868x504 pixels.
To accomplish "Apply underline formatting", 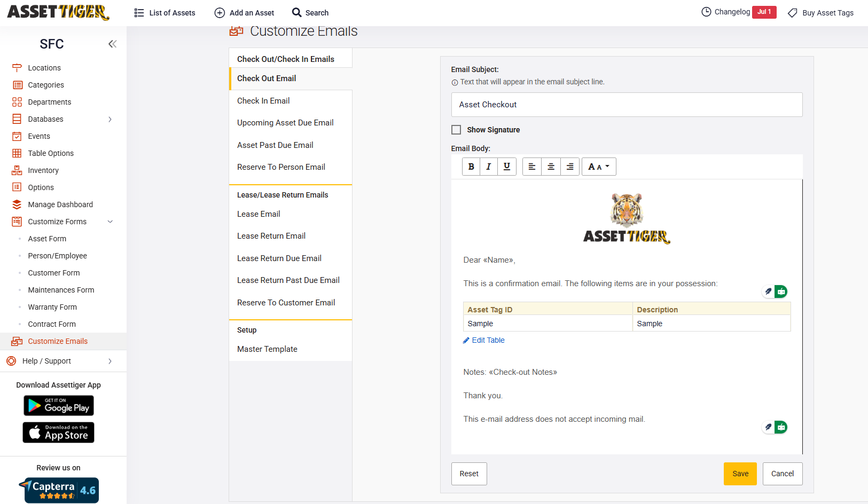I will 506,166.
